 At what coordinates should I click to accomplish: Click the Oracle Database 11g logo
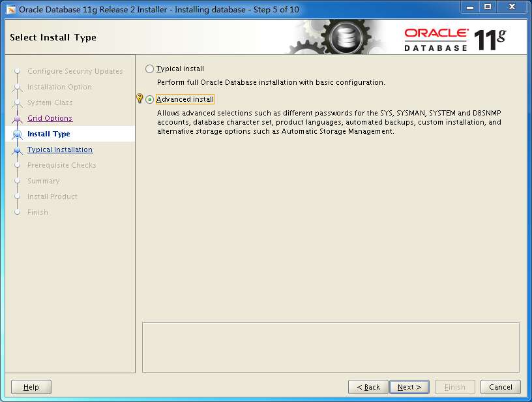pos(456,37)
